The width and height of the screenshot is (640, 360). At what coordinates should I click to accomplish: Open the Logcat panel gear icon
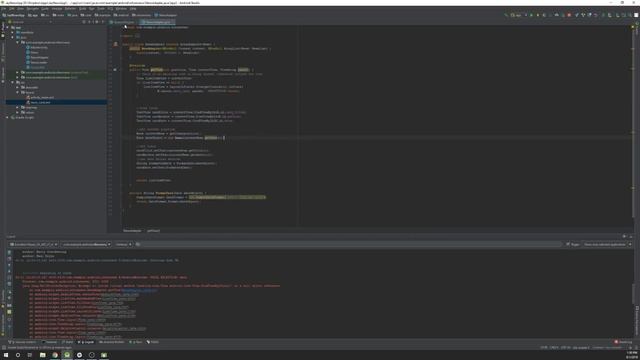pyautogui.click(x=624, y=236)
